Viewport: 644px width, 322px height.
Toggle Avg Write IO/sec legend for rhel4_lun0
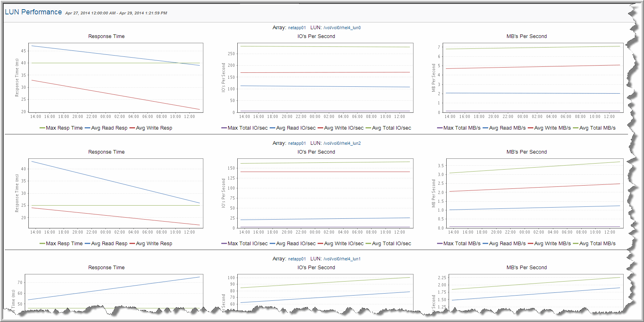(344, 128)
